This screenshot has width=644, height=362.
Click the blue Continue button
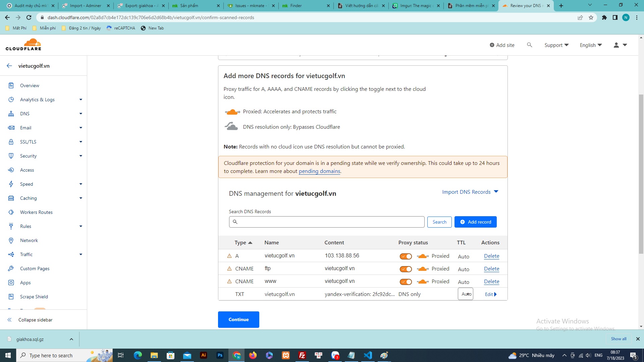(238, 319)
